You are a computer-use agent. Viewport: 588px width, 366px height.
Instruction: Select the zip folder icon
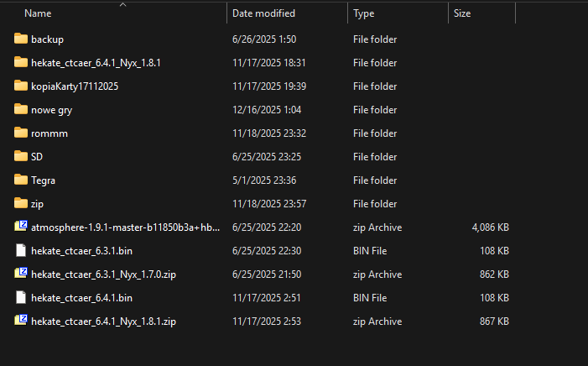tap(22, 203)
